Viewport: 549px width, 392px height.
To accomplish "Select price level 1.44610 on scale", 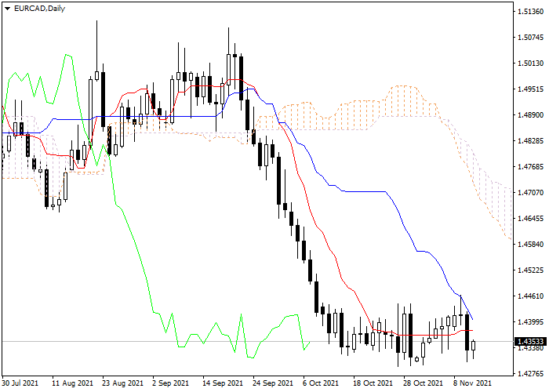I will click(x=530, y=296).
